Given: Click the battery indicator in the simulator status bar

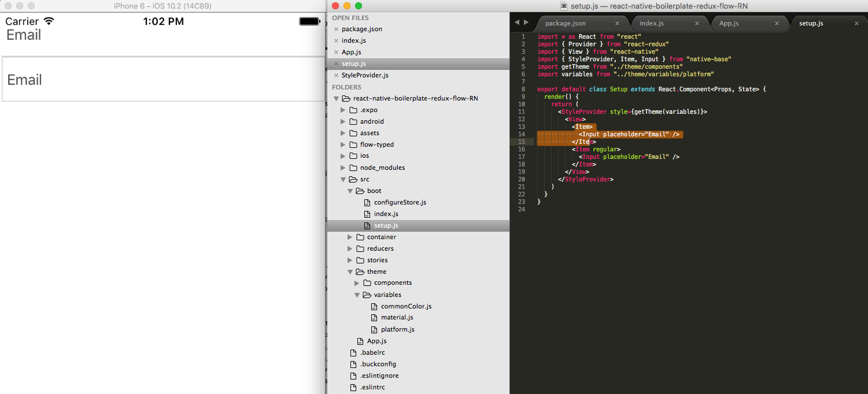Looking at the screenshot, I should point(308,21).
